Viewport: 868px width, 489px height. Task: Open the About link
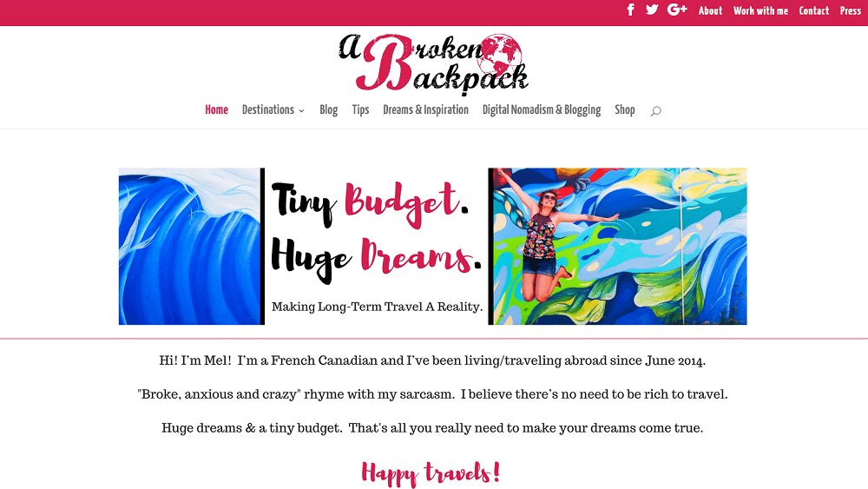710,10
